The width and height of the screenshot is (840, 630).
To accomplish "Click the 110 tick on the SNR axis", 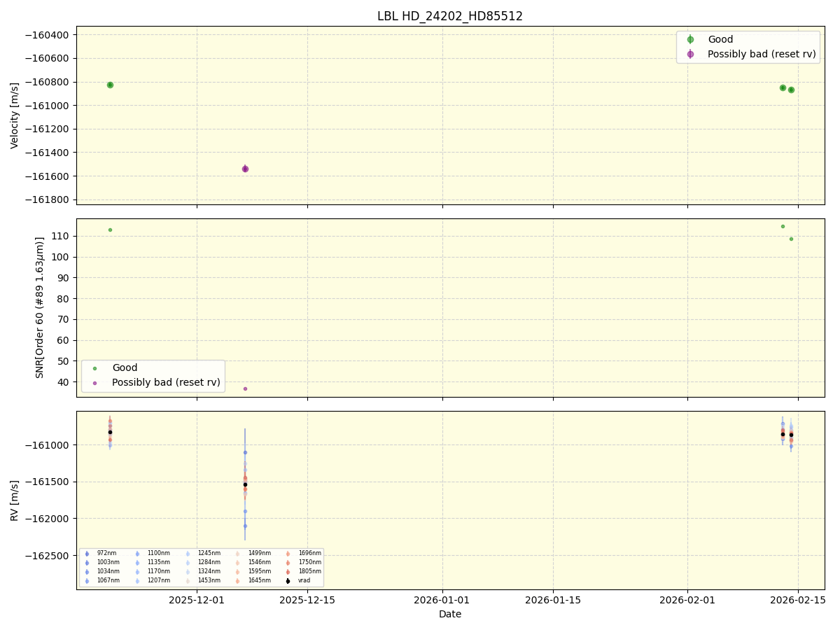I will pos(62,236).
